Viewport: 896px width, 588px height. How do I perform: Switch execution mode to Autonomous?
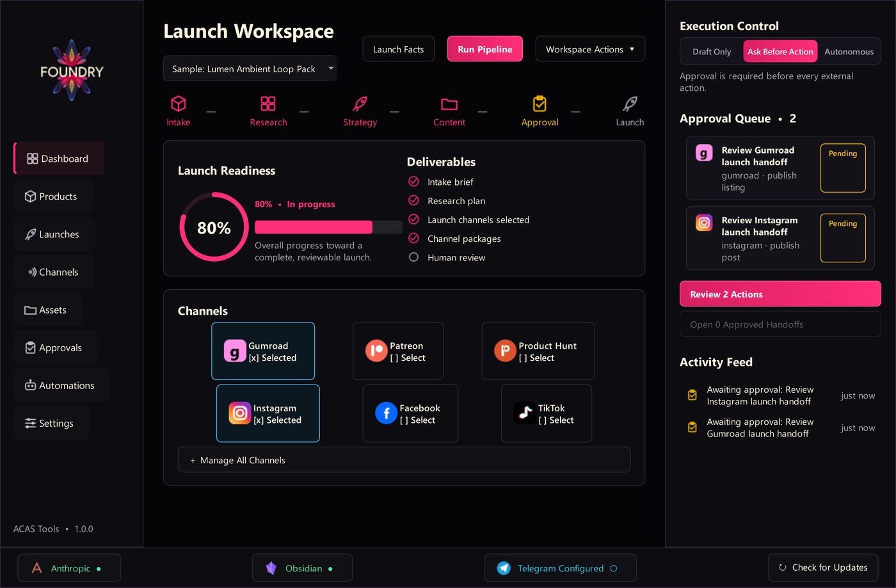click(849, 52)
